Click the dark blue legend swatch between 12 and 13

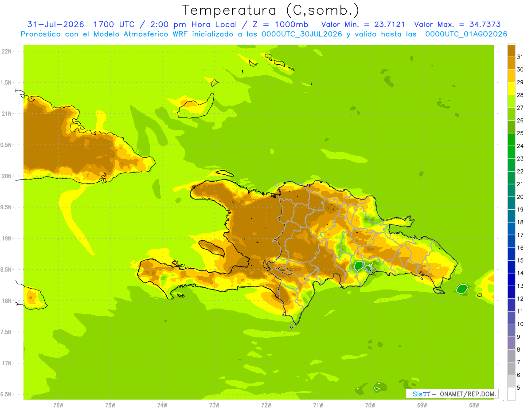click(x=511, y=292)
